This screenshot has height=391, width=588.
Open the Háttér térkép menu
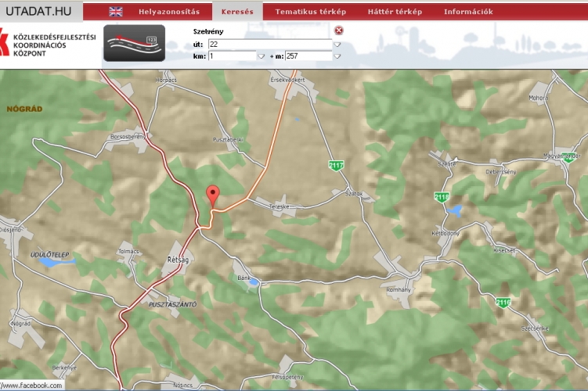pos(395,12)
